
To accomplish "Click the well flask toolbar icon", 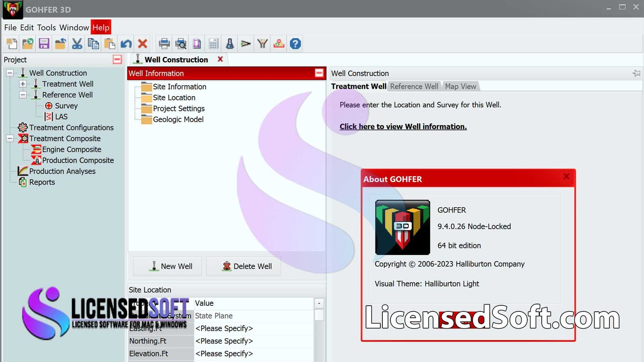I will [x=230, y=43].
